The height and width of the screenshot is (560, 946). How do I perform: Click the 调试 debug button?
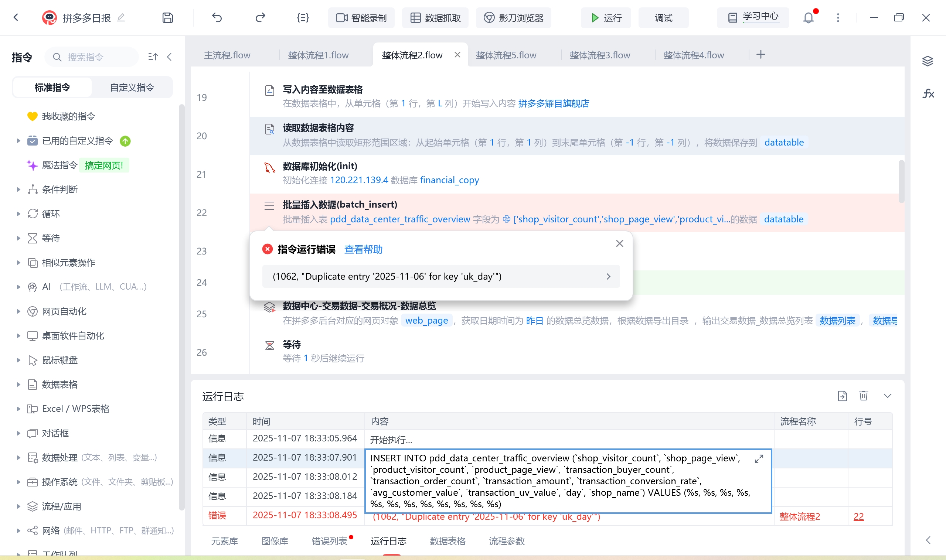[x=663, y=18]
